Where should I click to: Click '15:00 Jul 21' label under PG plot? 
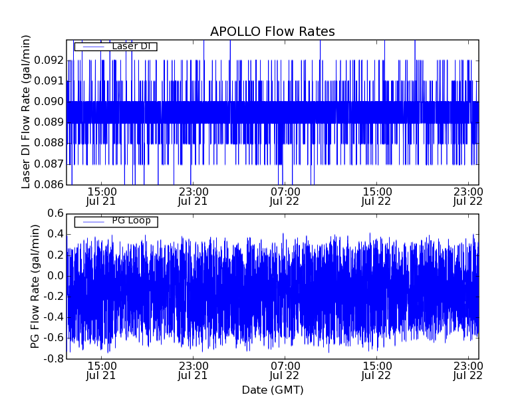102,371
